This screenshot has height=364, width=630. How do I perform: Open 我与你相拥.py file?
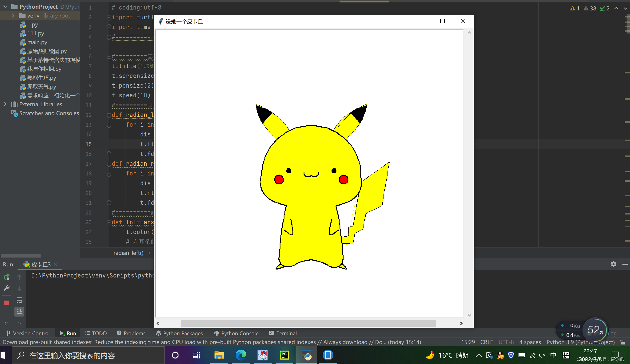pyautogui.click(x=44, y=69)
